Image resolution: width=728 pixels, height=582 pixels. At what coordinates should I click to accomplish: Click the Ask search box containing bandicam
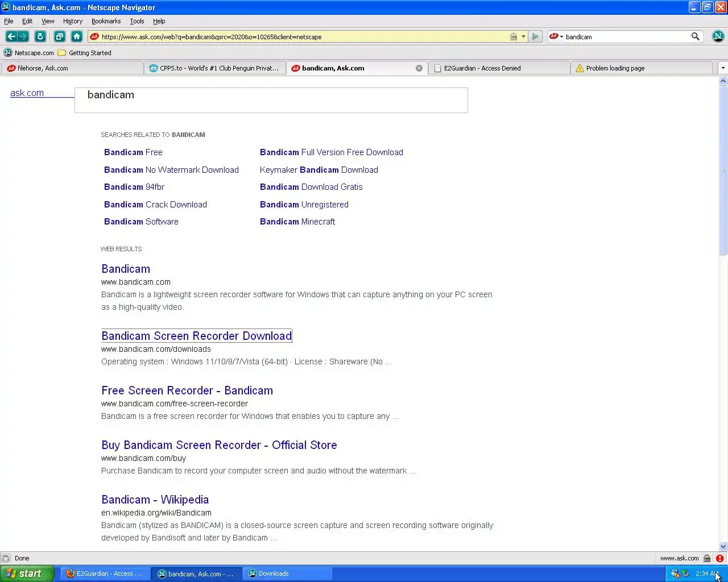click(271, 100)
